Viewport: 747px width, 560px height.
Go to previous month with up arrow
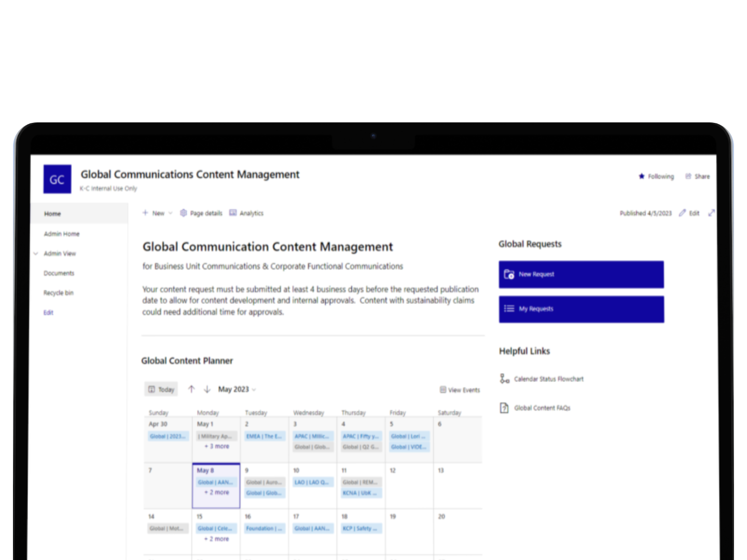pyautogui.click(x=191, y=389)
